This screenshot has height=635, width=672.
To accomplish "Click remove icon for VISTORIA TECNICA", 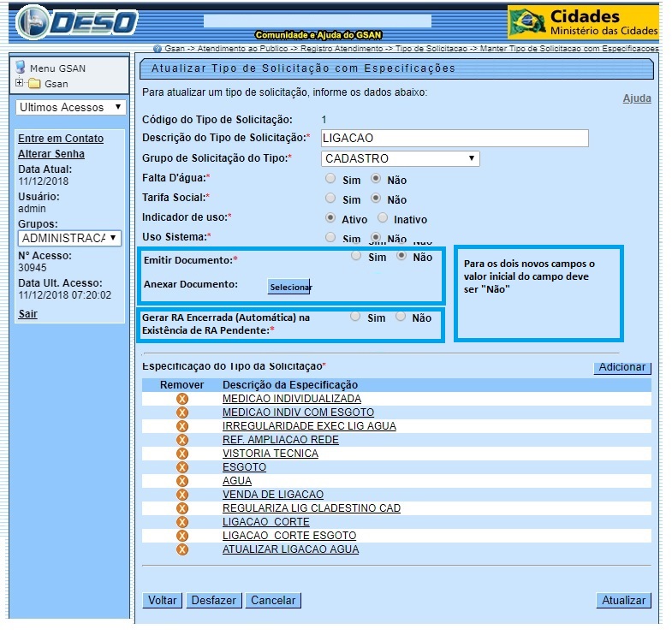I will (181, 454).
